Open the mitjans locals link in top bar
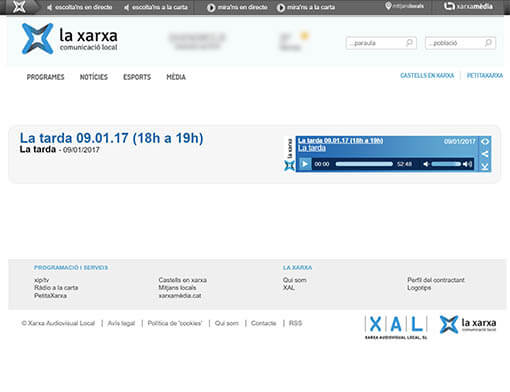This screenshot has height=392, width=510. tap(404, 6)
